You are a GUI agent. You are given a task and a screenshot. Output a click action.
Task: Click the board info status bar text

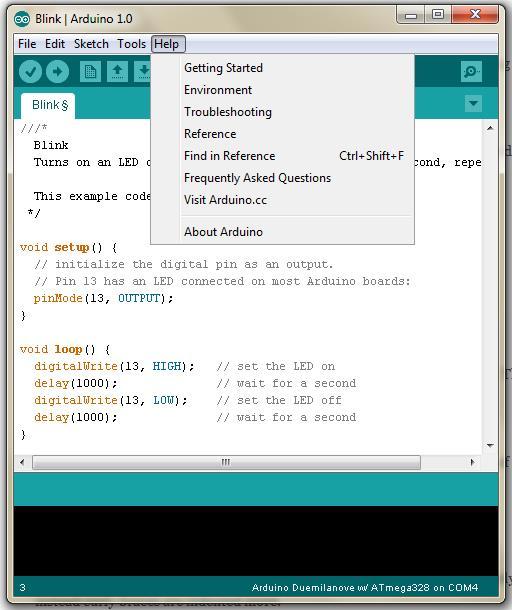click(x=365, y=587)
